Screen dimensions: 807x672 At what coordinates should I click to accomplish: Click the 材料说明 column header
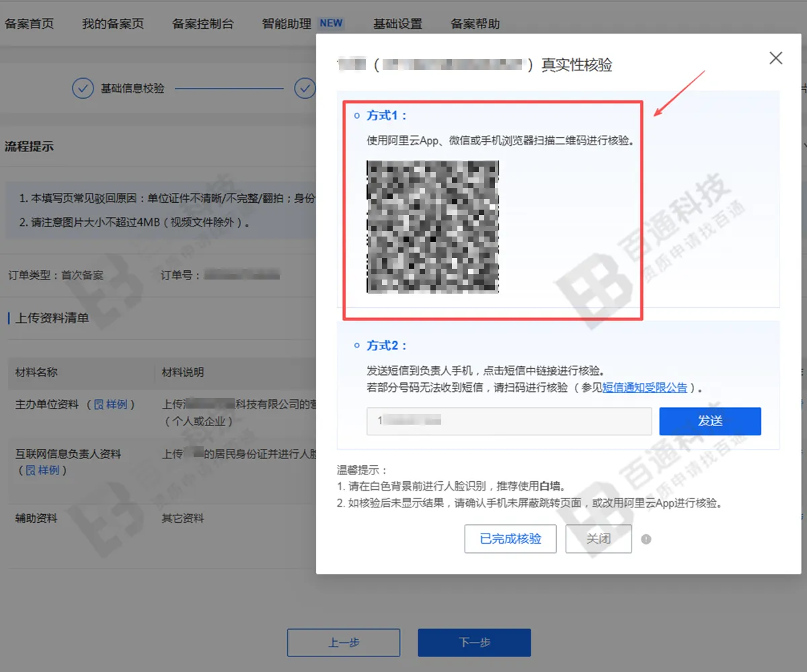tap(183, 372)
